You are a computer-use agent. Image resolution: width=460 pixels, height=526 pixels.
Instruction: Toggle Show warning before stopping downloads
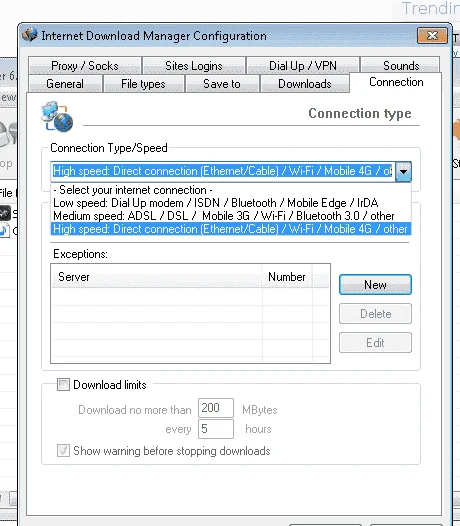63,451
